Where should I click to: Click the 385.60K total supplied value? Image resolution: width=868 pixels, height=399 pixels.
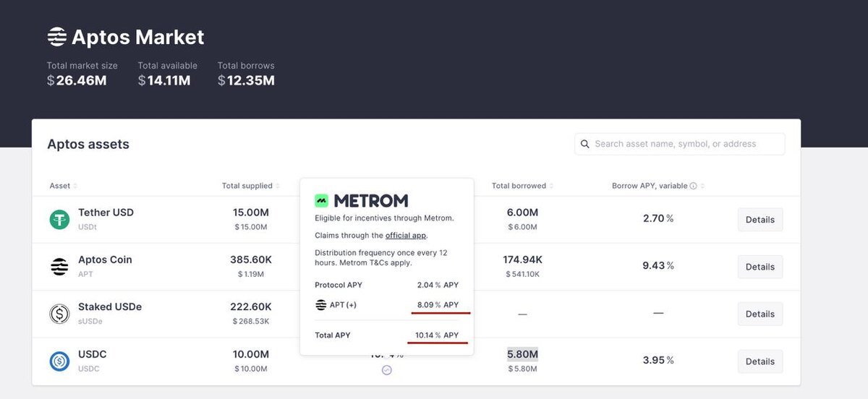click(x=251, y=259)
